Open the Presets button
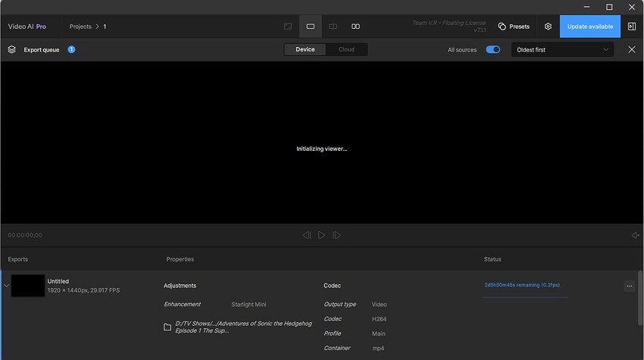Screen dimensions: 644x360 coord(514,27)
